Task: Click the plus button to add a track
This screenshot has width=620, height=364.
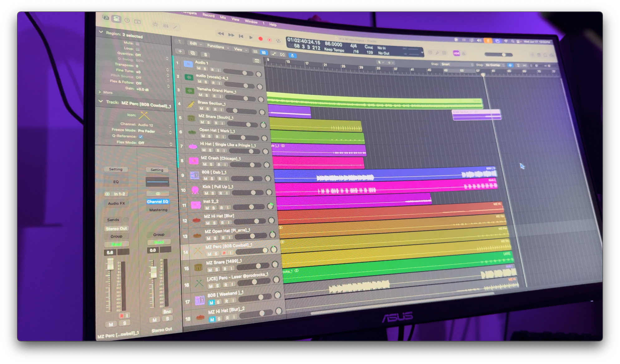Action: click(180, 51)
